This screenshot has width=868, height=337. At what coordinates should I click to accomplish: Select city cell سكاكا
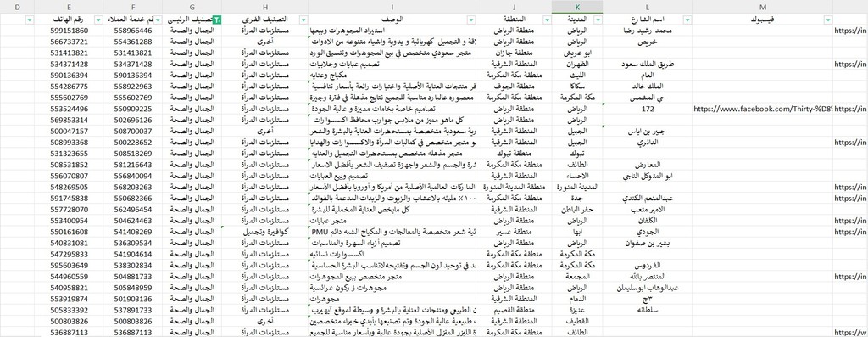point(577,87)
